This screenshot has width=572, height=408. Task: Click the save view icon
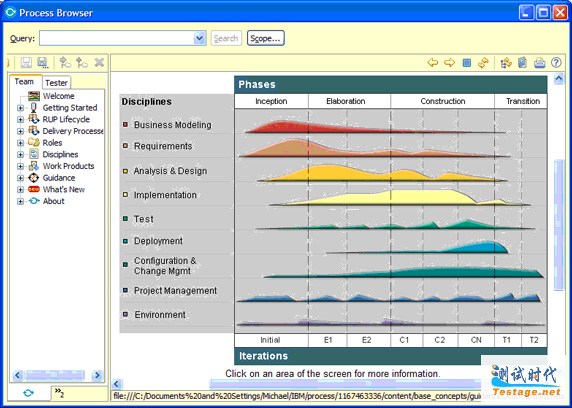tap(26, 63)
